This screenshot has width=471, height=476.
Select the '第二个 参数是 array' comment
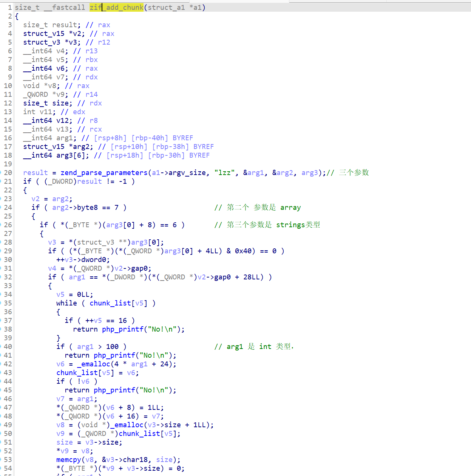(264, 207)
